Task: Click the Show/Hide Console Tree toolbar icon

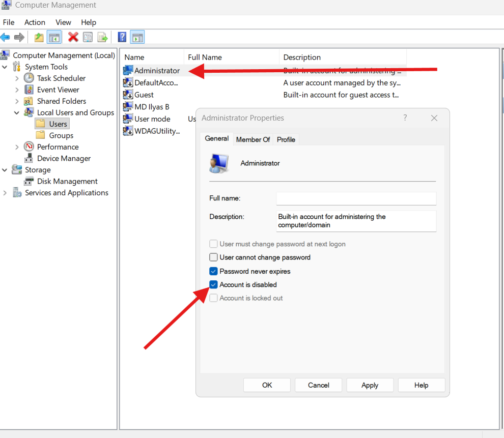Action: 54,37
